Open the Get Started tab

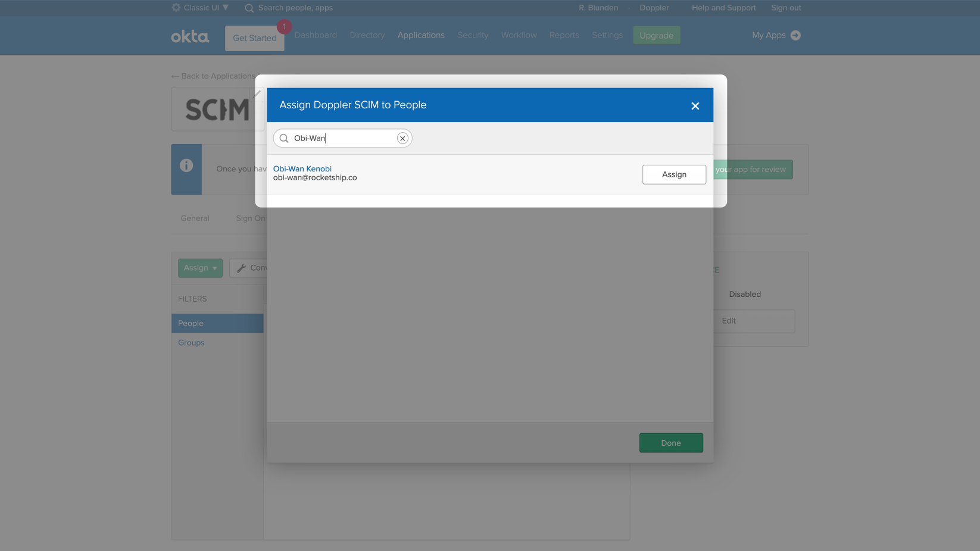click(255, 38)
